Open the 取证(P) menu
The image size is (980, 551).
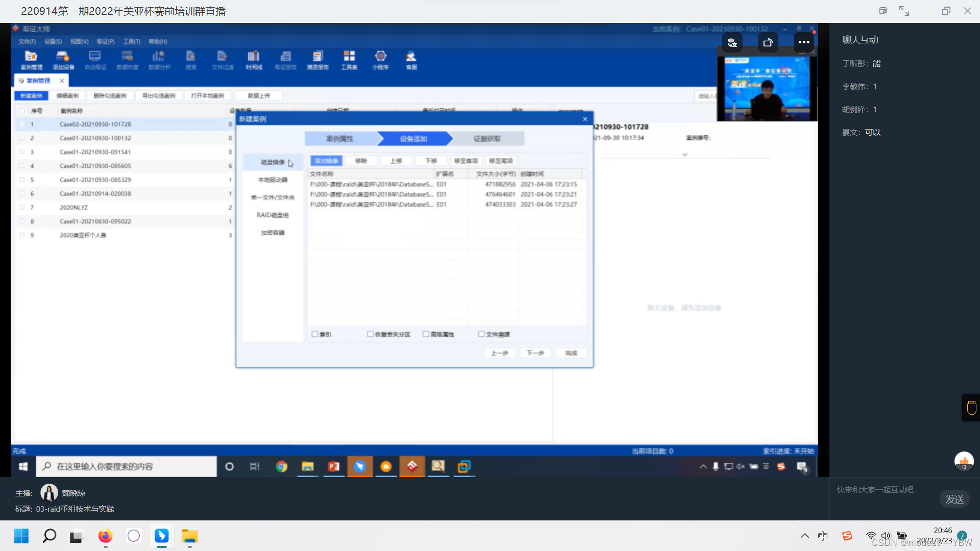point(106,41)
